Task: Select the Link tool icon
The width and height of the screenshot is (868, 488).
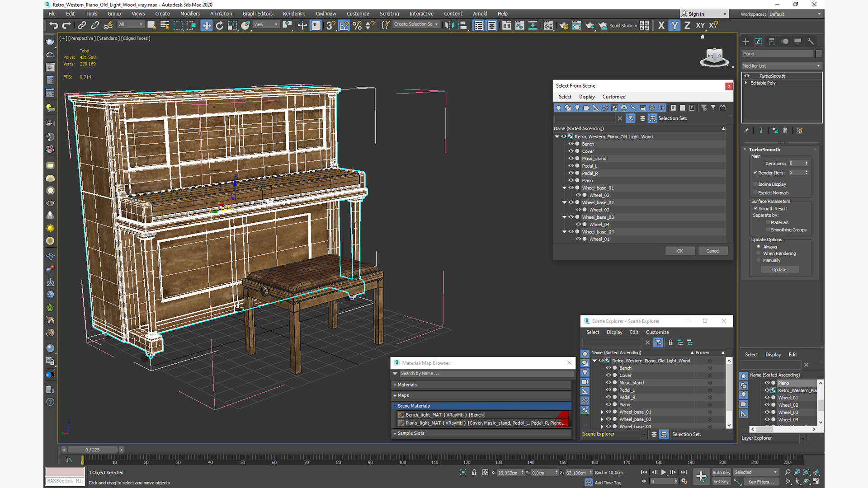Action: (82, 25)
